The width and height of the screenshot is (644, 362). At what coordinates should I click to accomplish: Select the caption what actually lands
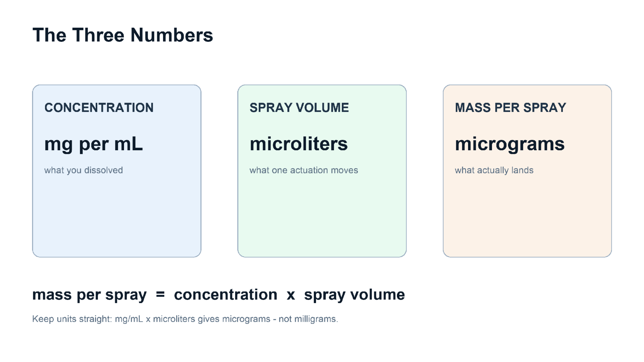tap(494, 170)
